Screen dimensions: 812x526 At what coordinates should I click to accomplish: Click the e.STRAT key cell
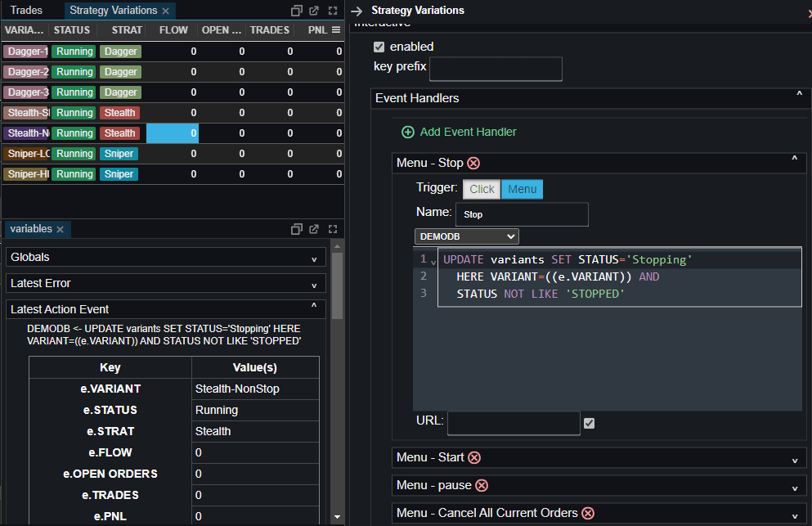(110, 431)
